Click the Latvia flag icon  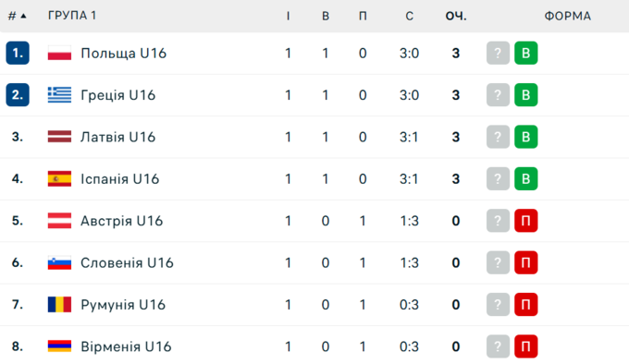tap(59, 137)
